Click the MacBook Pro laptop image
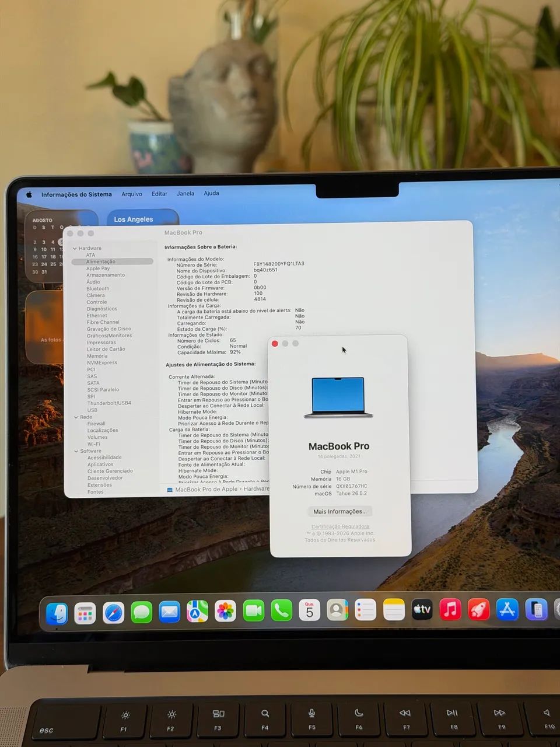This screenshot has width=560, height=747. pyautogui.click(x=338, y=397)
